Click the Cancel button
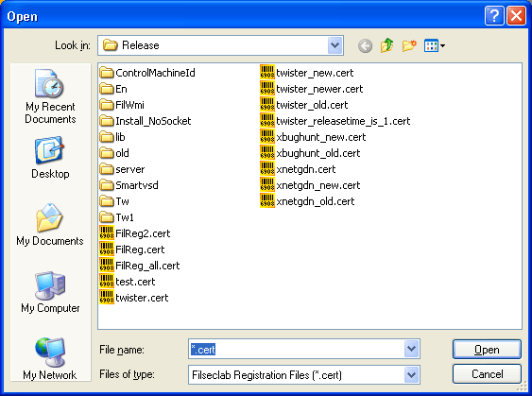The image size is (532, 396). (487, 374)
